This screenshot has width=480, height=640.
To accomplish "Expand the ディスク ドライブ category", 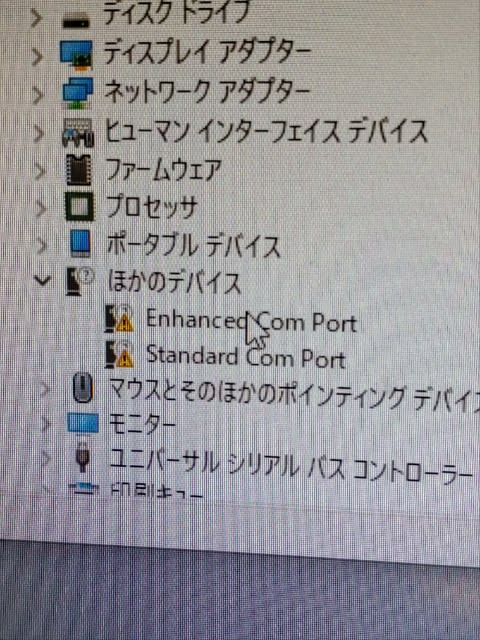I will (x=36, y=19).
